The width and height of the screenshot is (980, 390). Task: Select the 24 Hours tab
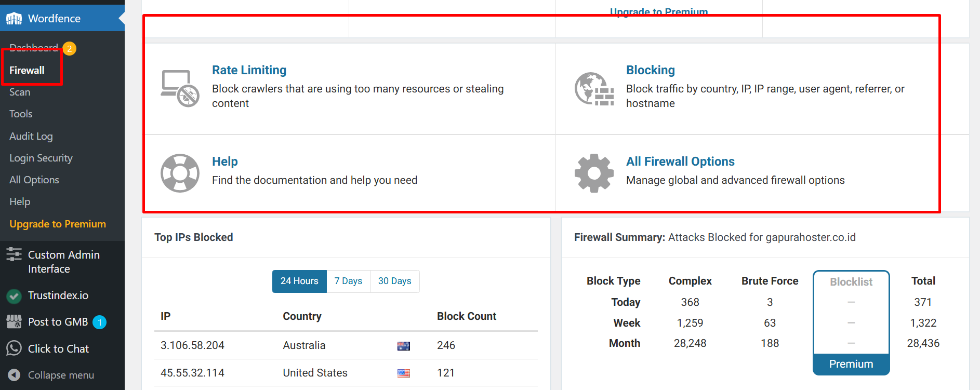(x=299, y=281)
